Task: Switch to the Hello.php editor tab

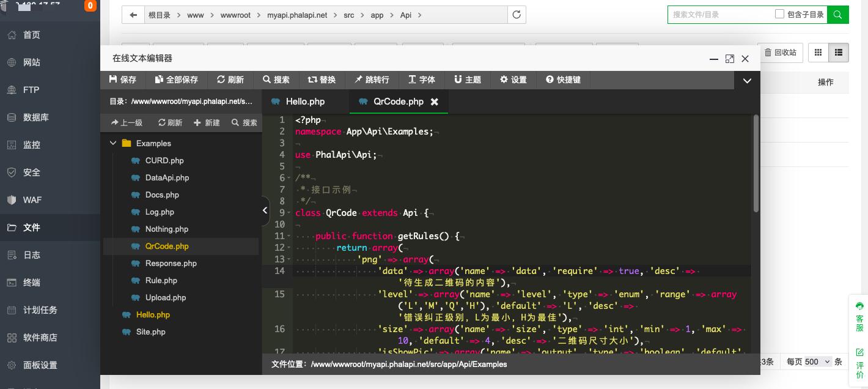Action: (305, 102)
